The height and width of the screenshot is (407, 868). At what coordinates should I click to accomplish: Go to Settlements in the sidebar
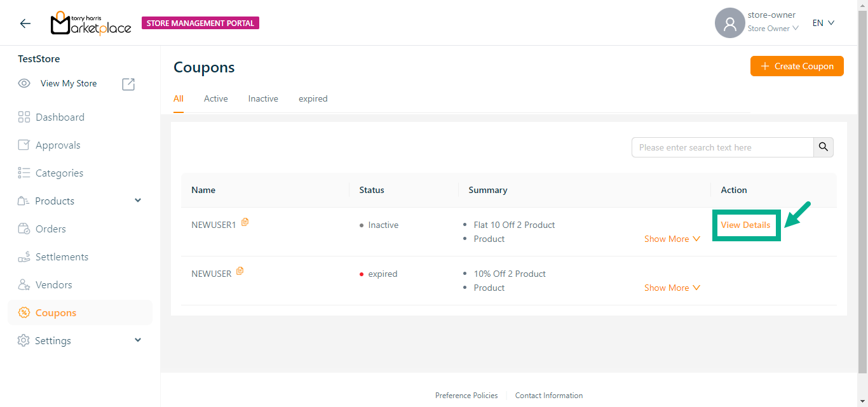click(62, 257)
